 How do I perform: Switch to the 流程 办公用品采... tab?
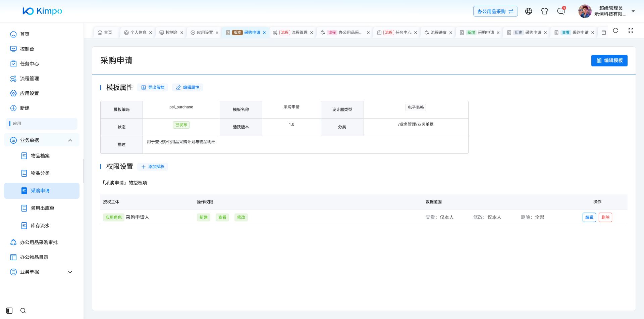coord(345,33)
